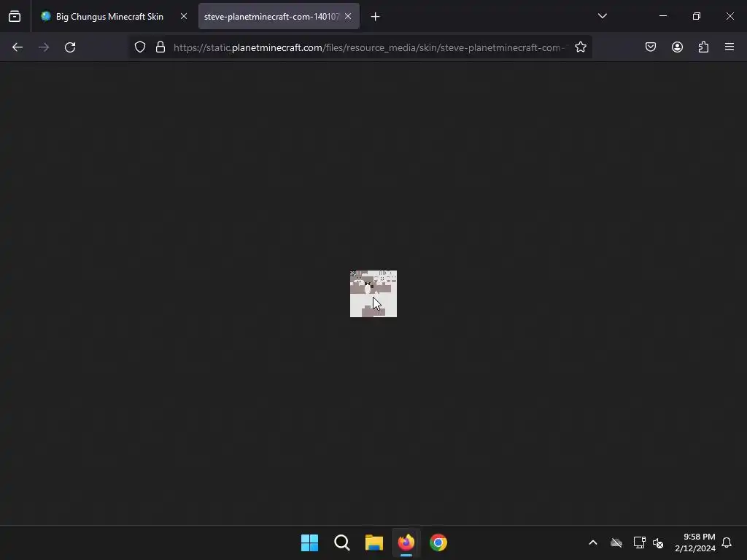Open the OneDrive tray icon

[616, 542]
